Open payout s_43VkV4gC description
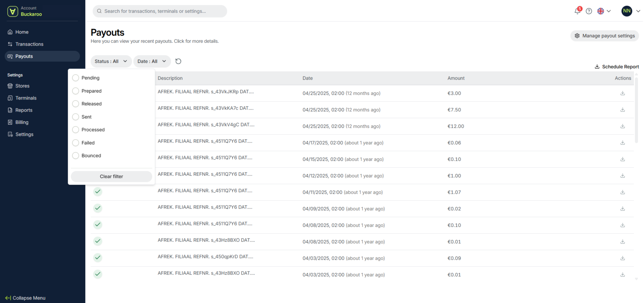This screenshot has height=303, width=644. click(x=206, y=125)
